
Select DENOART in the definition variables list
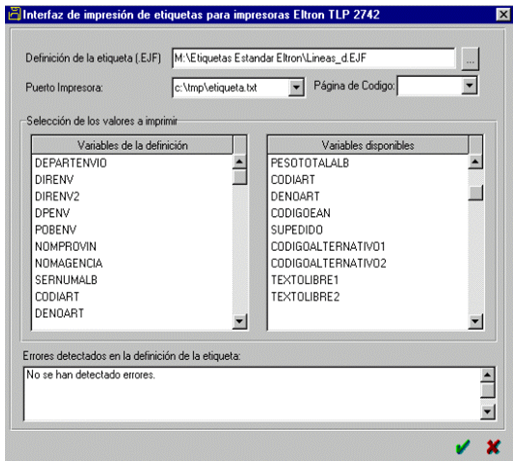[x=59, y=313]
